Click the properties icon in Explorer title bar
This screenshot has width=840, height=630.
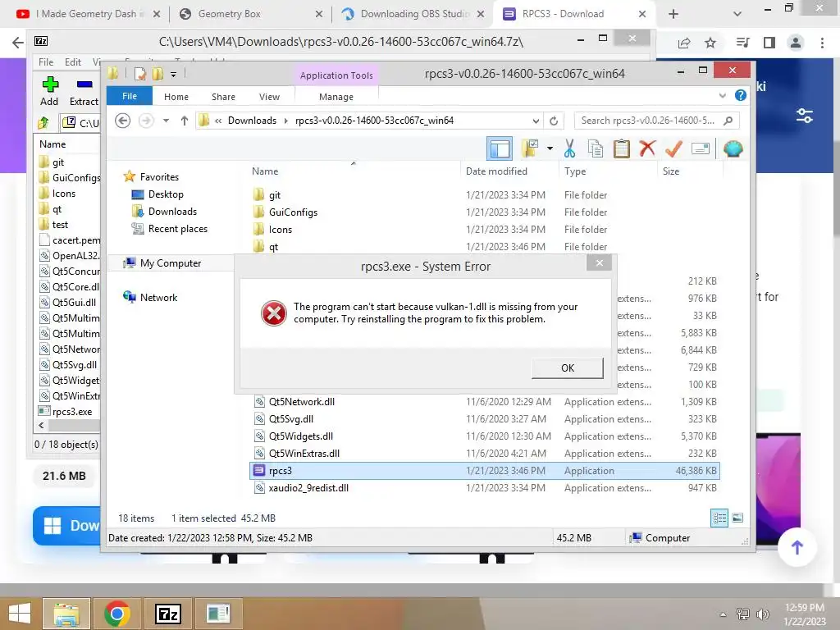point(140,74)
